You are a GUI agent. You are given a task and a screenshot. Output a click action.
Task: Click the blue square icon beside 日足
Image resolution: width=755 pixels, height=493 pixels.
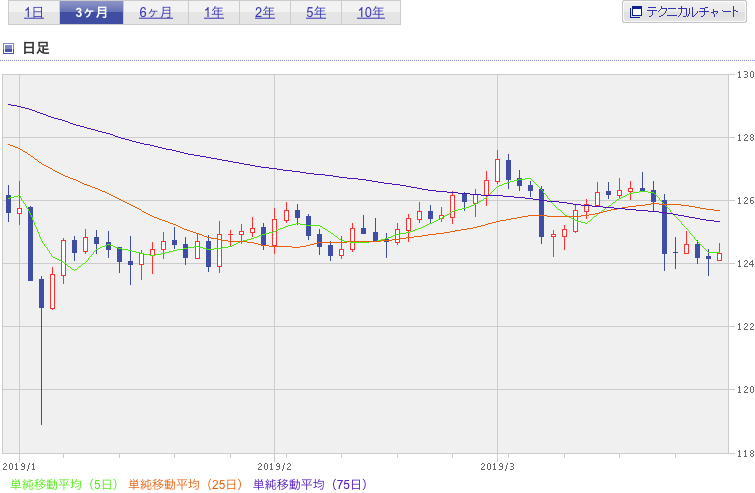[x=8, y=48]
